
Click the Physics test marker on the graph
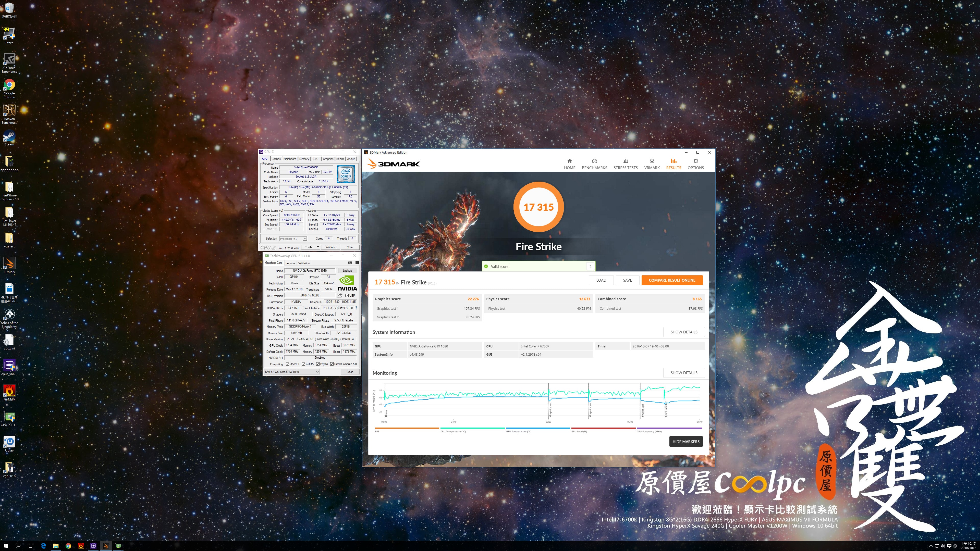pos(643,410)
